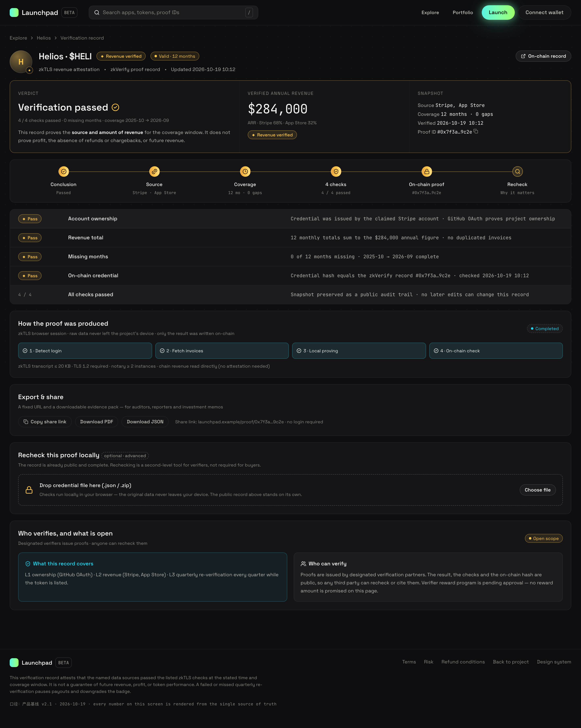Screen dimensions: 581x728
Task: Click the search magnifier icon
Action: click(97, 13)
